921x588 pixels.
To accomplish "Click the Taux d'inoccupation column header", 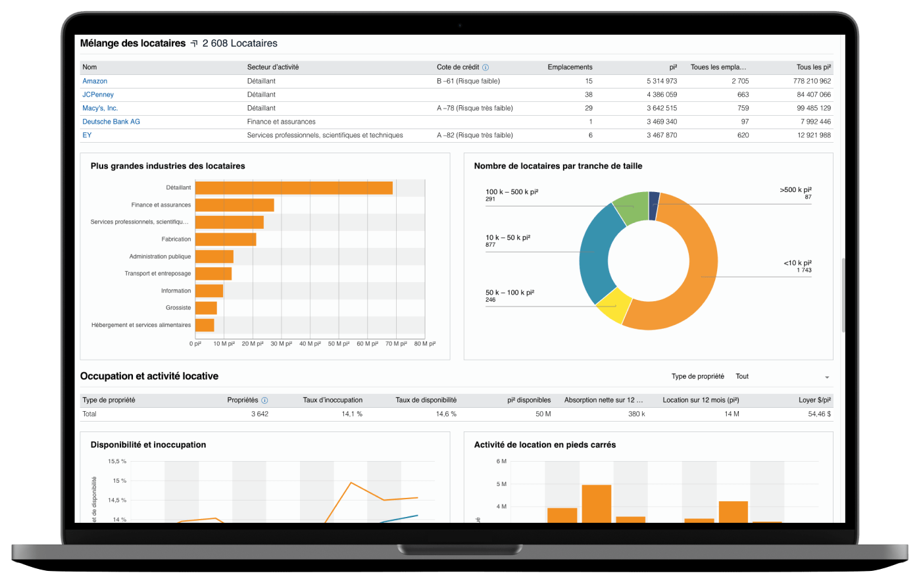I will [x=332, y=400].
